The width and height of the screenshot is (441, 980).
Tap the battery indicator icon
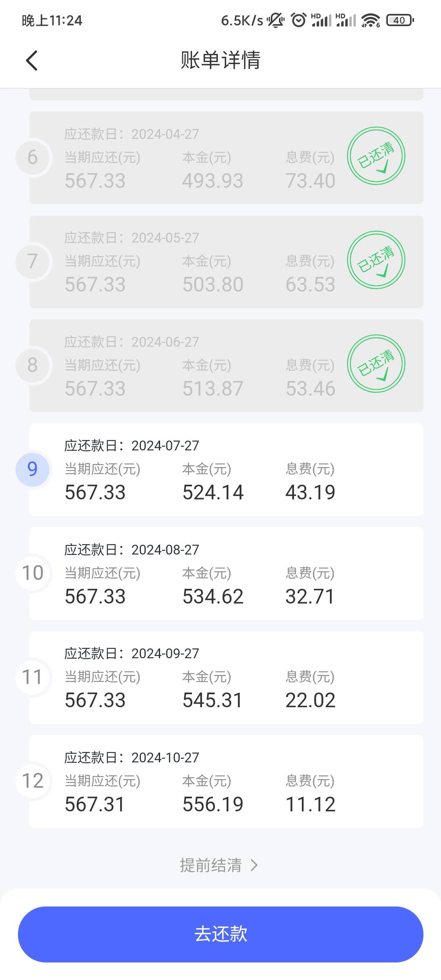(400, 20)
